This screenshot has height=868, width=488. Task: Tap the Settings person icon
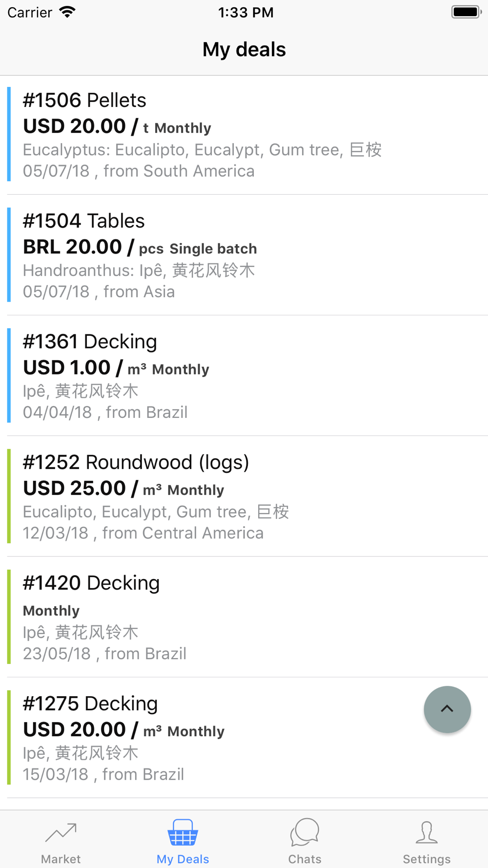point(427,832)
